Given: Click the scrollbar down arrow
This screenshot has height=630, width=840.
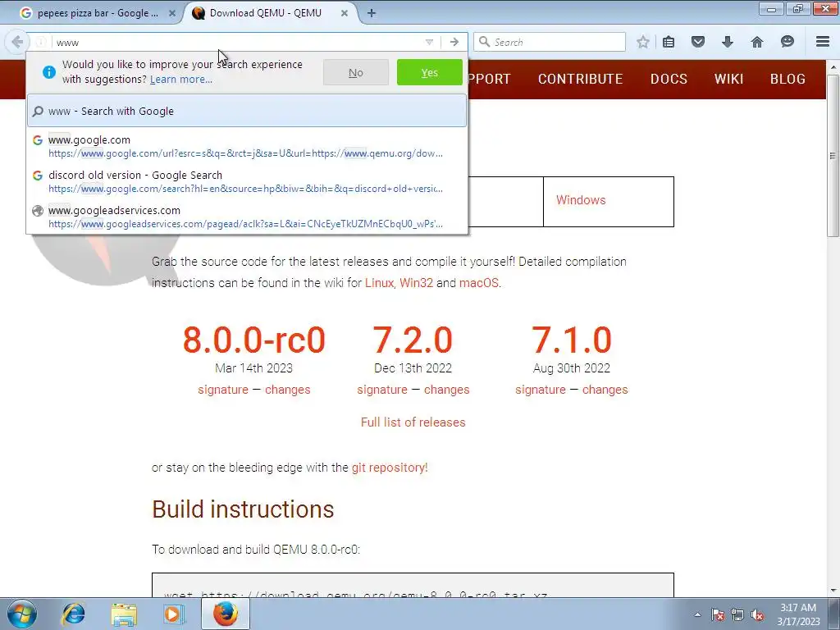Looking at the screenshot, I should point(833,591).
